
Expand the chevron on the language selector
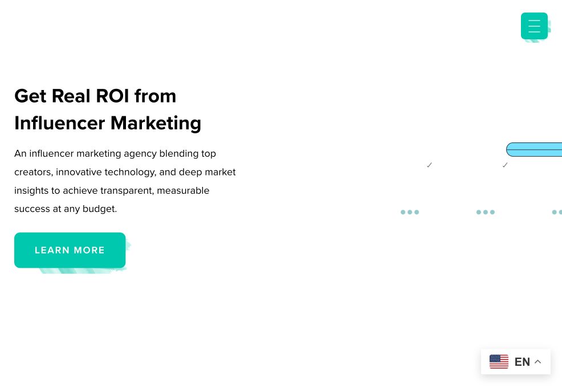537,361
